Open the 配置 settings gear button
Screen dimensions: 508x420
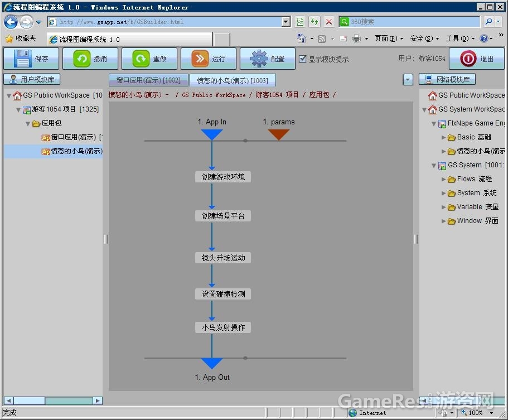click(268, 59)
